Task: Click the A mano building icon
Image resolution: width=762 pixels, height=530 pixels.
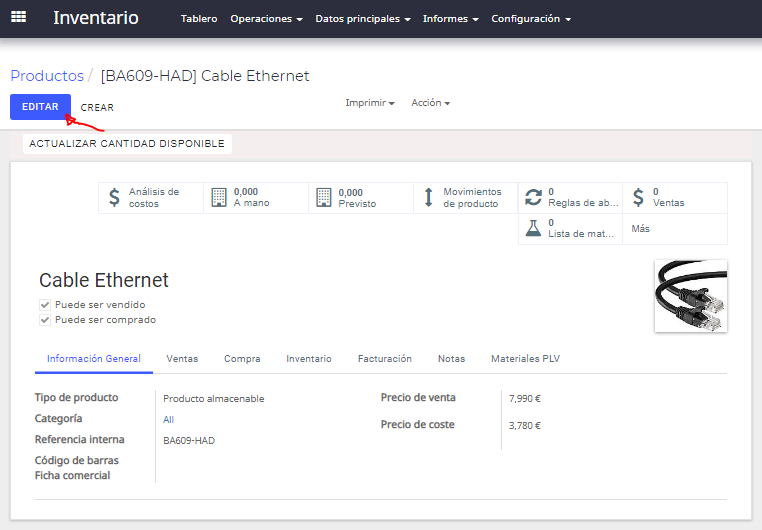Action: point(219,197)
